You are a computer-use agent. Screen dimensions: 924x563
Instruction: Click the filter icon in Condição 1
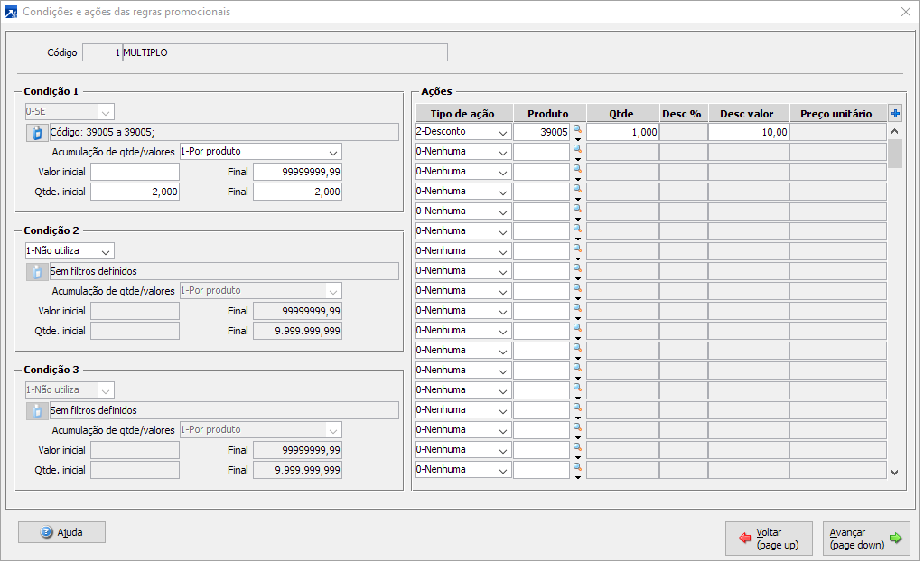[x=37, y=132]
